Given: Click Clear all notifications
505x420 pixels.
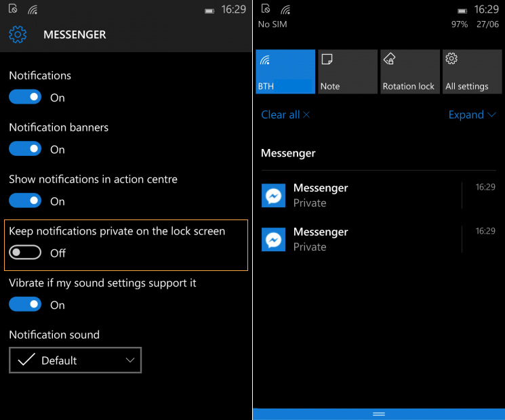Looking at the screenshot, I should pos(285,114).
